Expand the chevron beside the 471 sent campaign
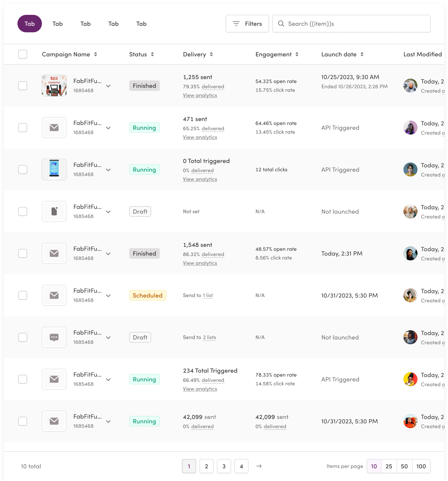448x481 pixels. click(x=108, y=128)
